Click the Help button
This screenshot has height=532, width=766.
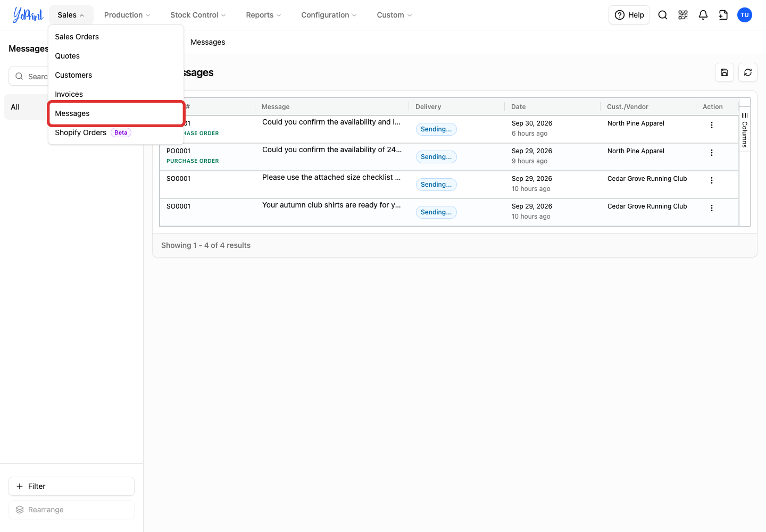(629, 15)
